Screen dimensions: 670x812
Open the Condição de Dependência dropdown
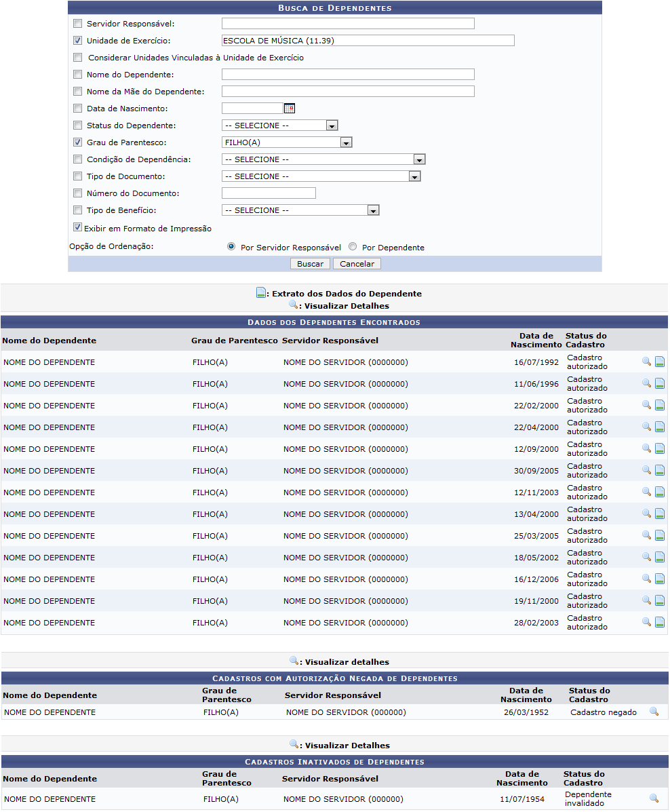(419, 159)
